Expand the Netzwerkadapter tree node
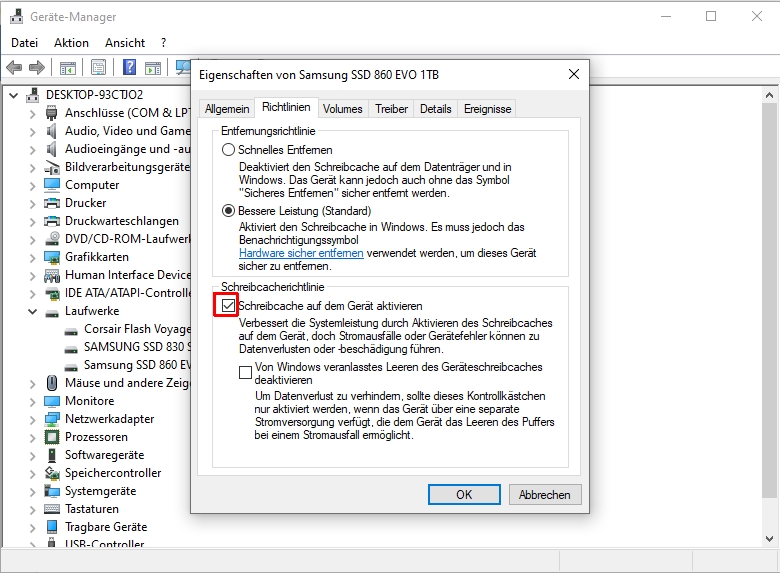This screenshot has height=573, width=780. click(x=32, y=420)
